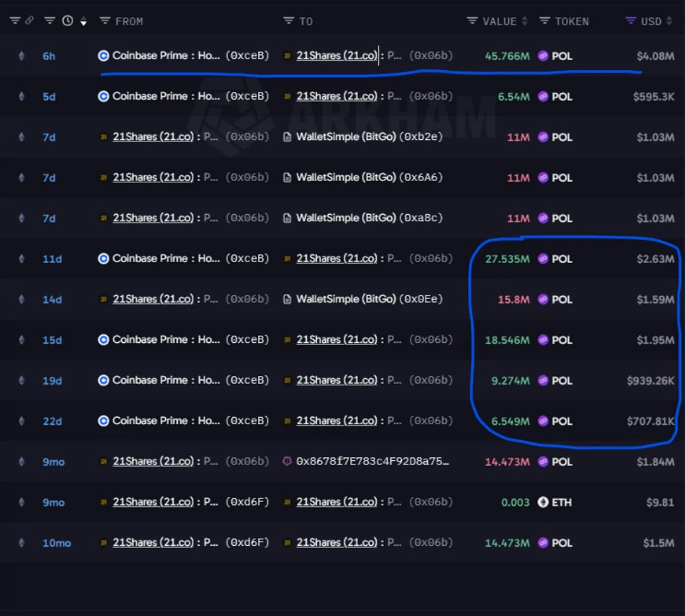Open the TOKEN column filter

(545, 21)
